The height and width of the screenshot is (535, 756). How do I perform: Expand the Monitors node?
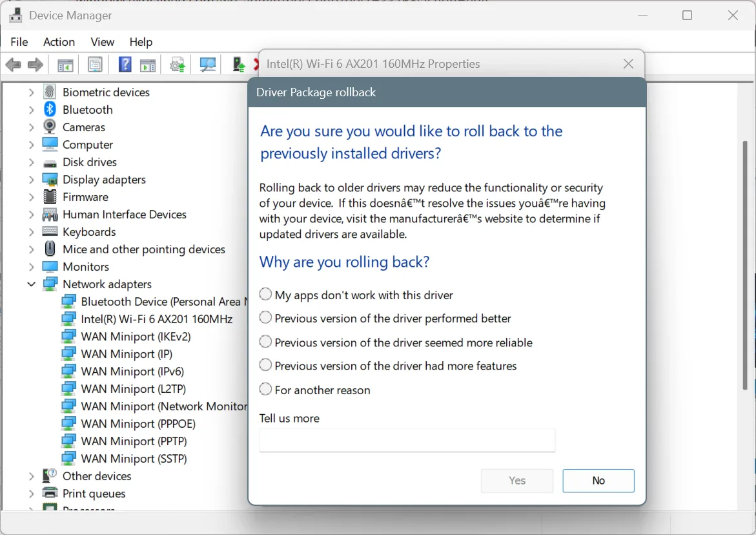[32, 267]
